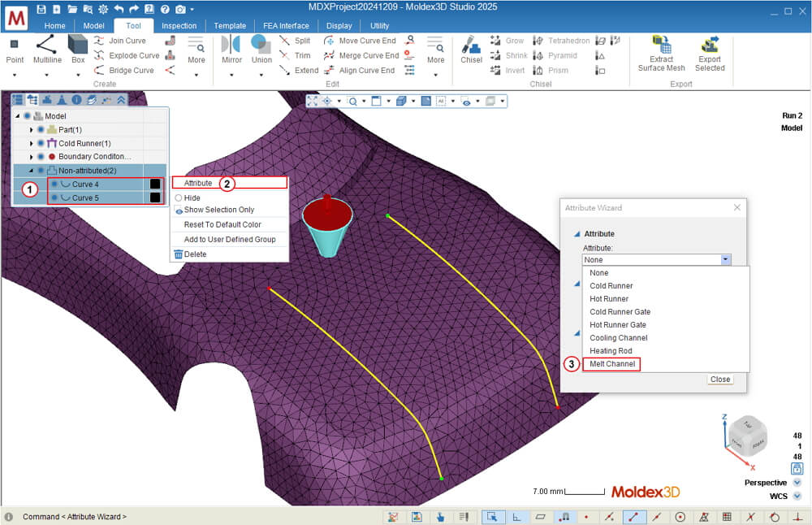Click the black color swatch for Curve 5

(155, 197)
